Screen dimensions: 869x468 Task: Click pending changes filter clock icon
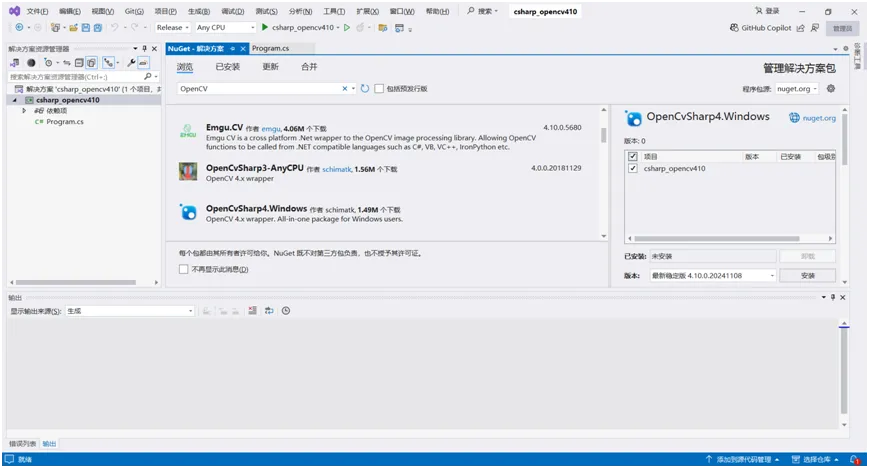tap(48, 63)
